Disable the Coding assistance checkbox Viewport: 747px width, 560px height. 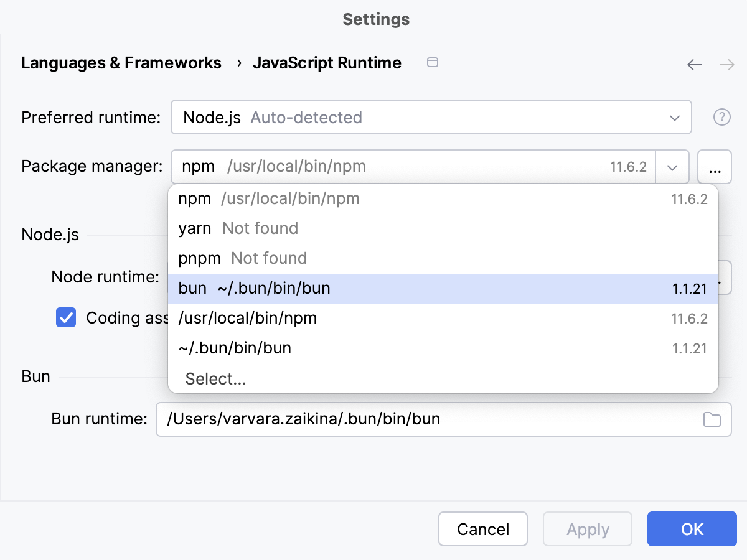tap(65, 318)
